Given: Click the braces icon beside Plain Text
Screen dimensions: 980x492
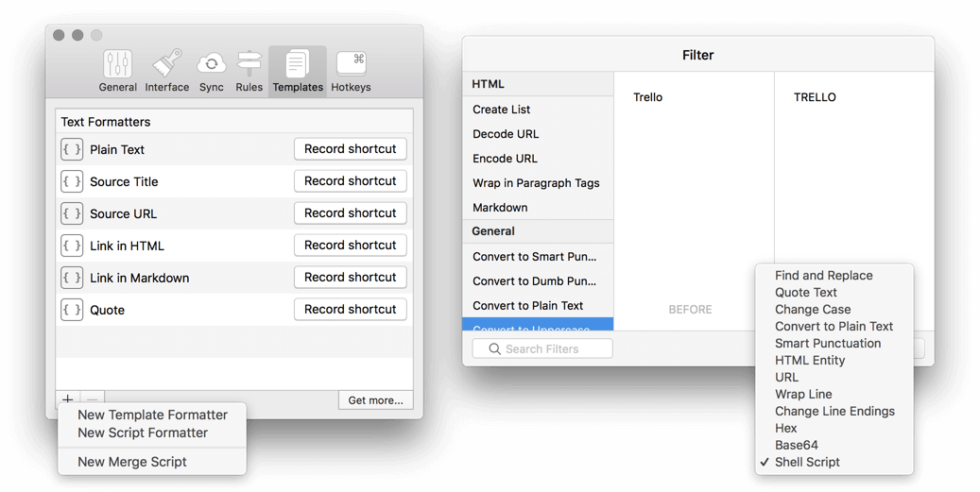Looking at the screenshot, I should 72,149.
